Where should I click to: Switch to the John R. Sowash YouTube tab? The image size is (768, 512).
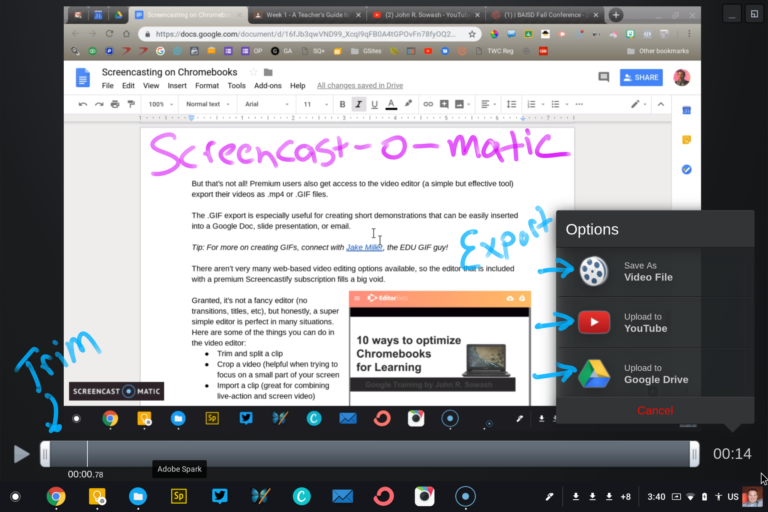point(425,15)
